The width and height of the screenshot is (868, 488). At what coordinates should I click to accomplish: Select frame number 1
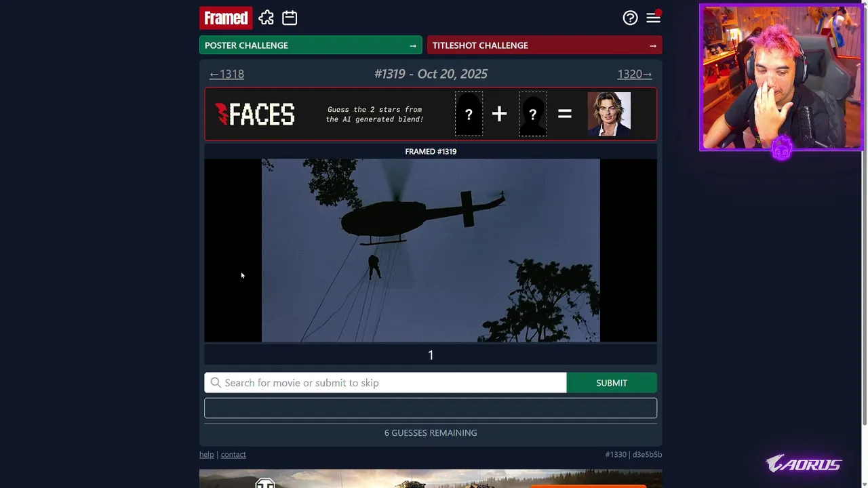tap(431, 355)
